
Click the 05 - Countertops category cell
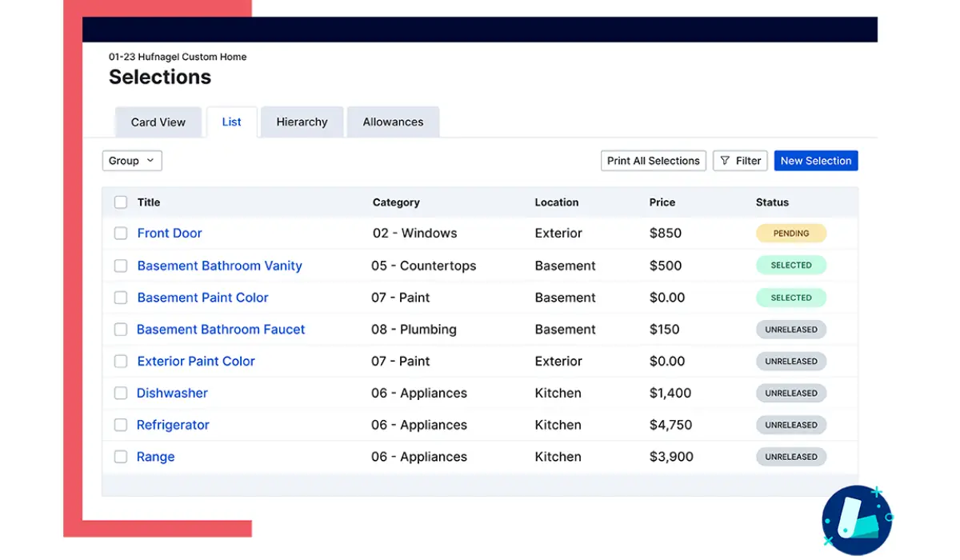(424, 266)
